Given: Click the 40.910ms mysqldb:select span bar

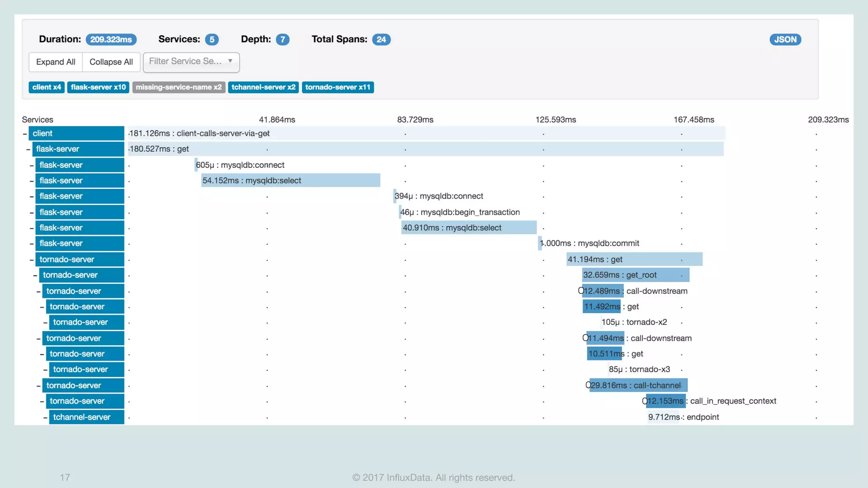Looking at the screenshot, I should [x=468, y=228].
